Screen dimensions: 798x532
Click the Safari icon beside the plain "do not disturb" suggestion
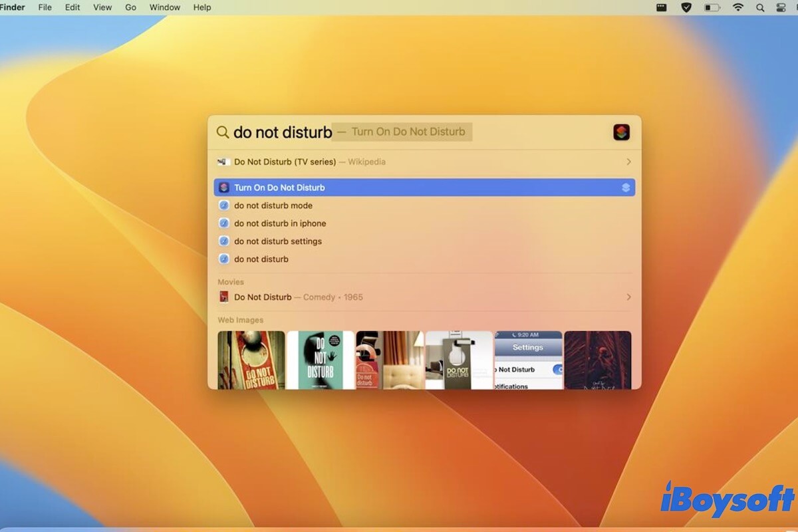click(x=224, y=259)
